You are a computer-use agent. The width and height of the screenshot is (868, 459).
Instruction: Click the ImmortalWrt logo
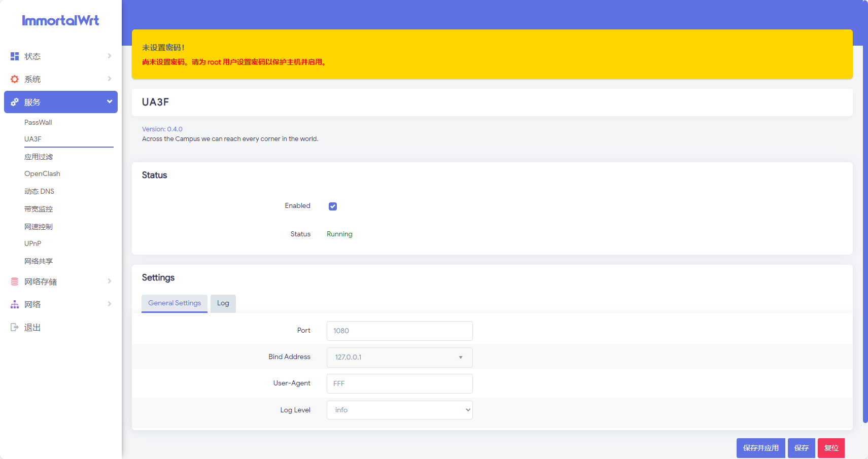[60, 20]
